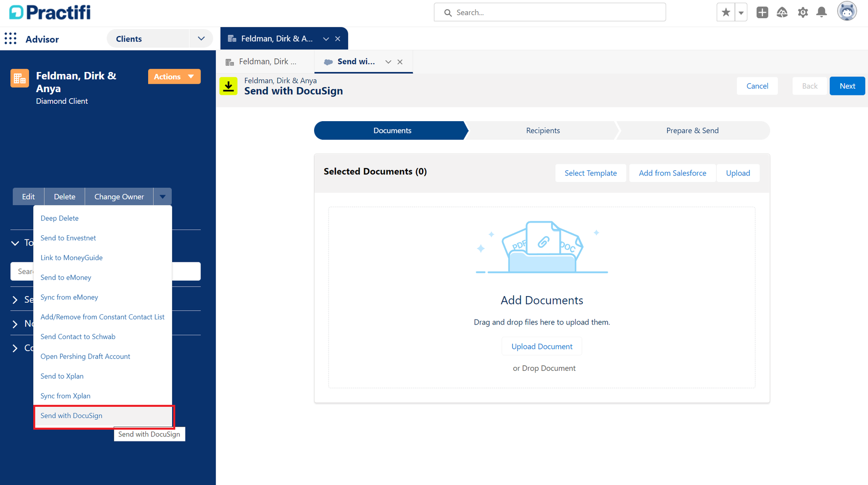Expand the 'Se' sidebar section chevron
This screenshot has width=868, height=485.
15,300
